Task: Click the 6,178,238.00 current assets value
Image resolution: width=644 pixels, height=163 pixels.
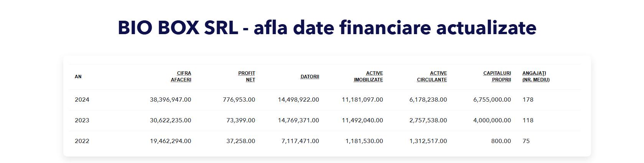Action: [x=428, y=100]
